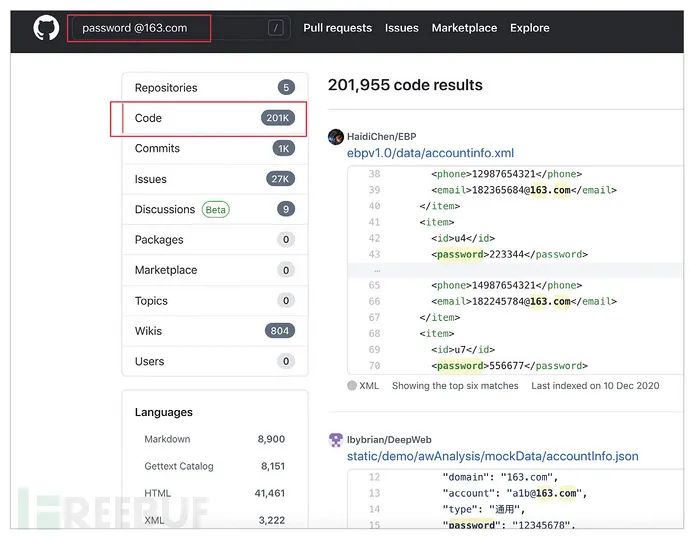Screen dimensions: 690x537
Task: Switch to Discussions Beta results
Action: pos(165,209)
